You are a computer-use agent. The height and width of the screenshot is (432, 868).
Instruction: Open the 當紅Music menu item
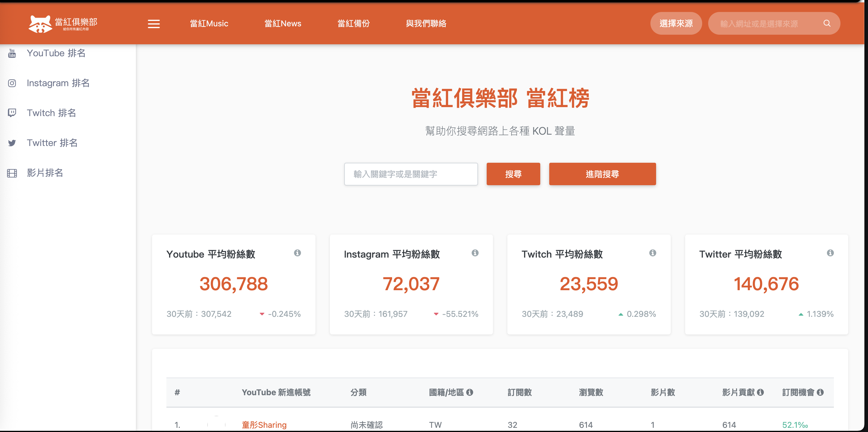[209, 24]
